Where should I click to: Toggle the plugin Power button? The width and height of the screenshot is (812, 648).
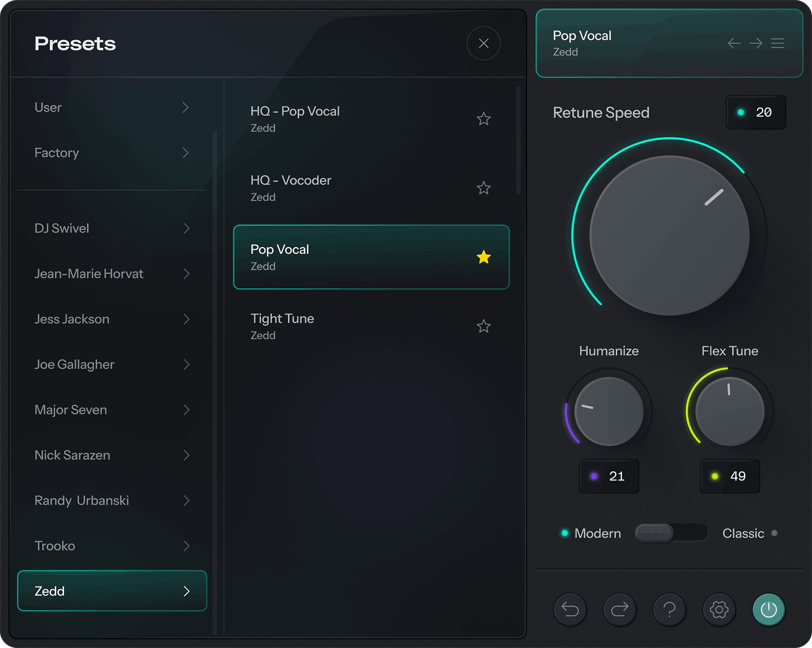(x=768, y=610)
